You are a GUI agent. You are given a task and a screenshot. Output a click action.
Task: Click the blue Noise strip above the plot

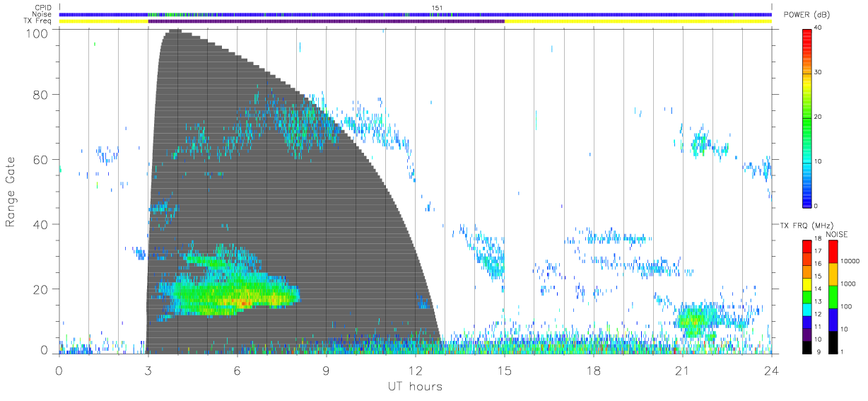point(415,14)
